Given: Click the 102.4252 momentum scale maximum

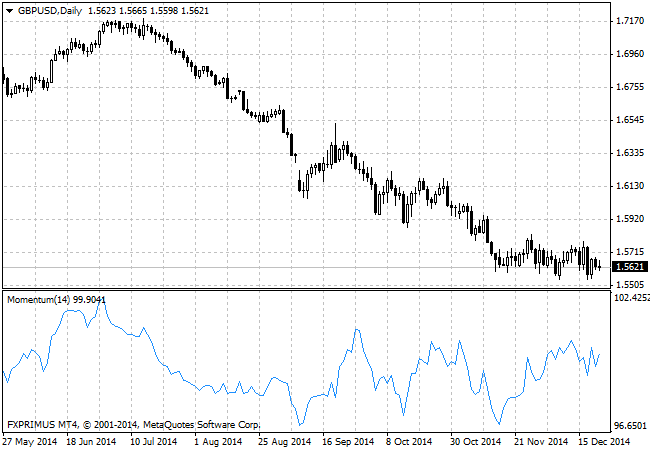Looking at the screenshot, I should [631, 297].
